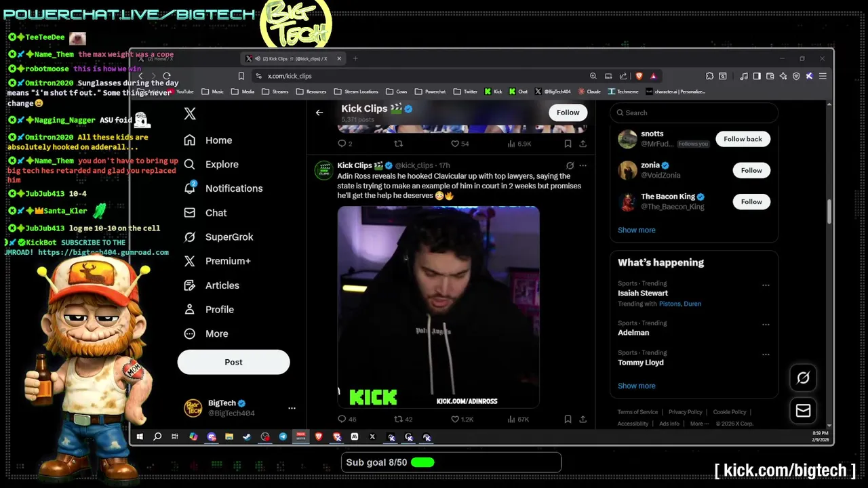Bookmark the Adin Ross post
868x488 pixels.
coord(568,420)
